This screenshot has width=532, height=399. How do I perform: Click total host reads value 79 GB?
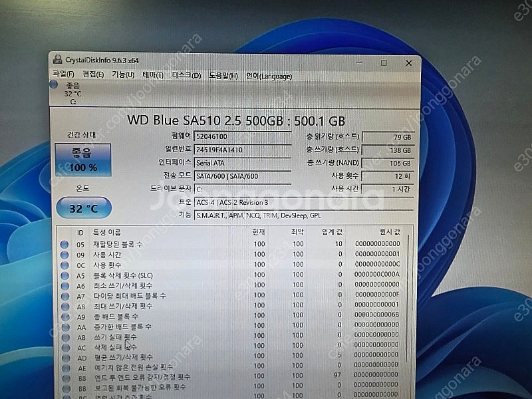point(388,137)
